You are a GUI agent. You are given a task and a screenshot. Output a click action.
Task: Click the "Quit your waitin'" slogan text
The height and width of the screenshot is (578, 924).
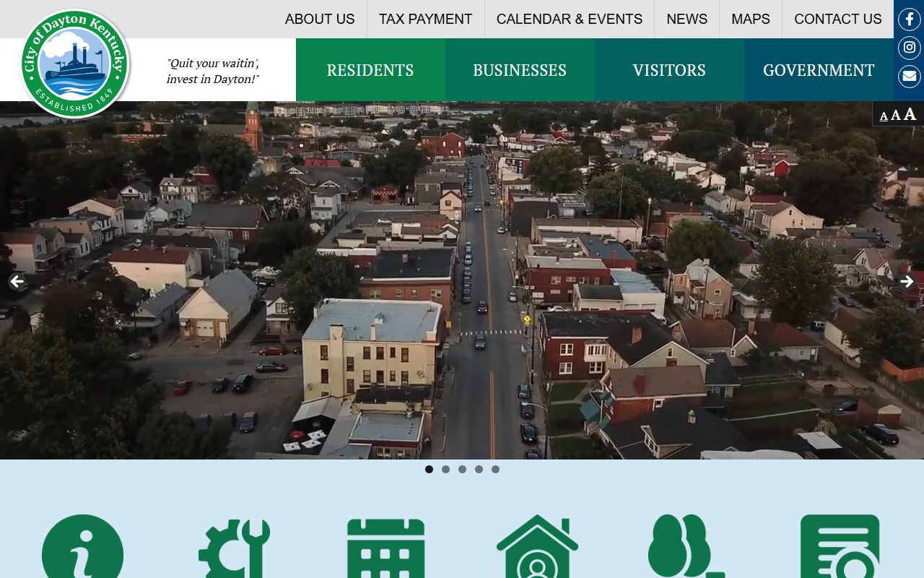213,71
